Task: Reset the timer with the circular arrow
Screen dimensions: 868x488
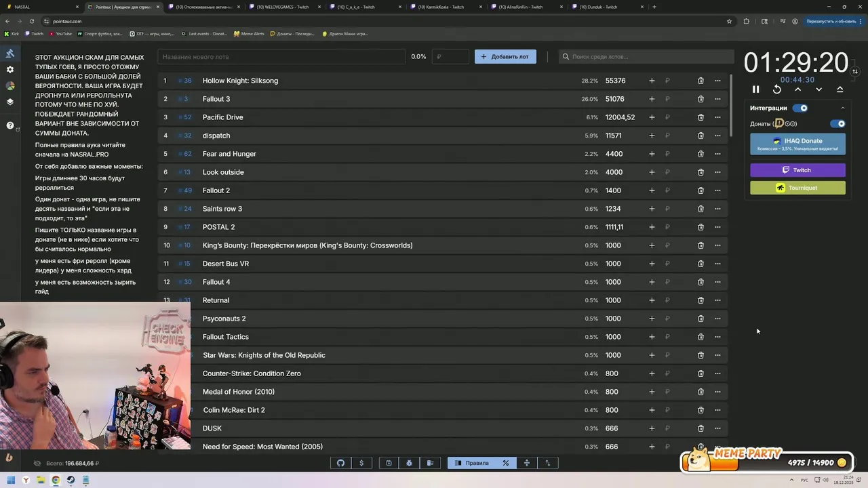Action: pyautogui.click(x=777, y=89)
